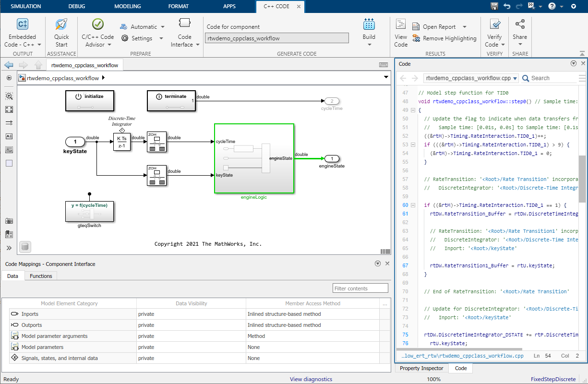This screenshot has height=384, width=588.
Task: Click the Quick Start icon
Action: click(x=61, y=25)
